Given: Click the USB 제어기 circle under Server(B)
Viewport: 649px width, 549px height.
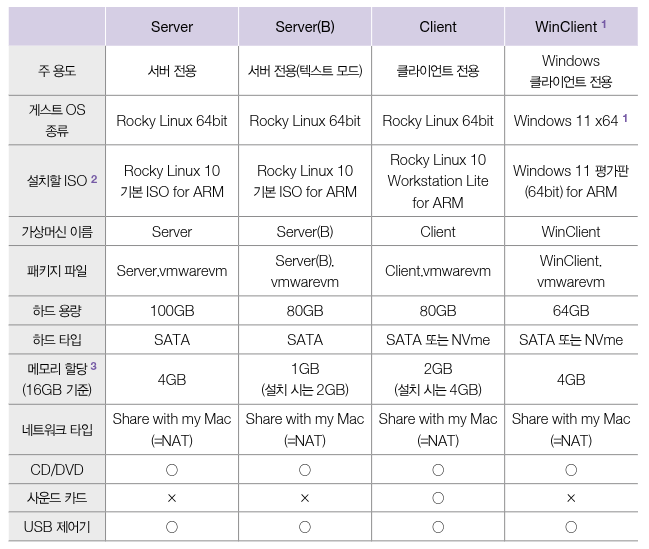Looking at the screenshot, I should (305, 527).
